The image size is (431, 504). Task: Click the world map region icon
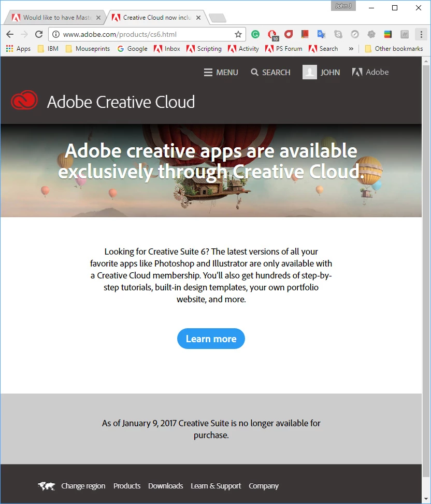(x=46, y=486)
